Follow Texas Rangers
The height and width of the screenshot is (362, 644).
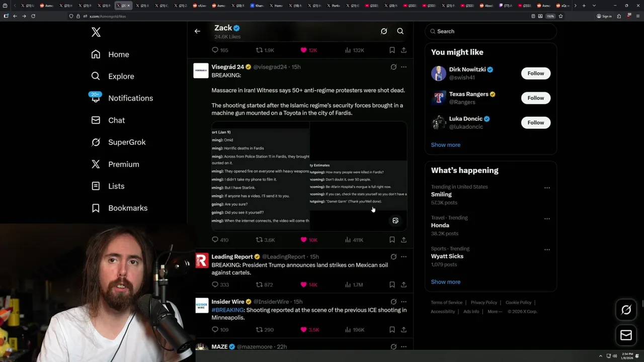click(536, 98)
